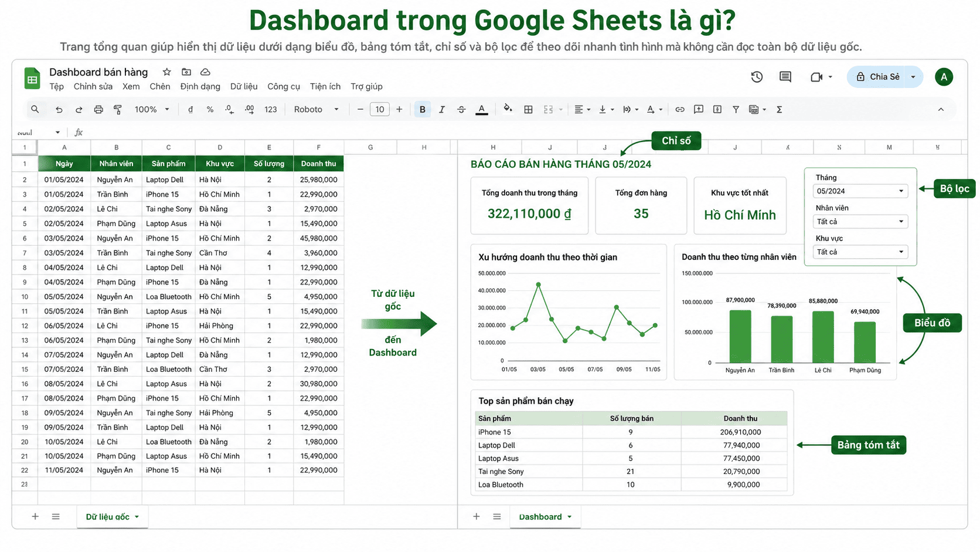Open the arrow beside Chia Sẻ
Screen dimensions: 980x552
(x=913, y=77)
